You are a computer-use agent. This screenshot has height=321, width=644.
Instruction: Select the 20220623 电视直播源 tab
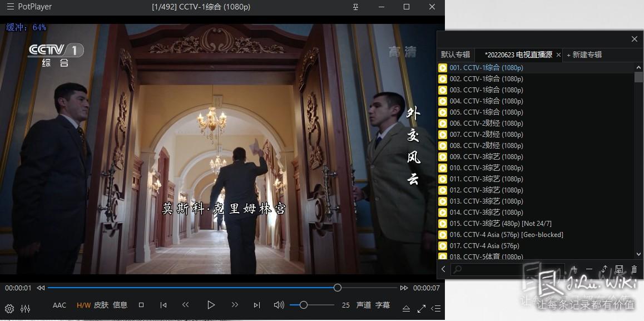coord(518,55)
